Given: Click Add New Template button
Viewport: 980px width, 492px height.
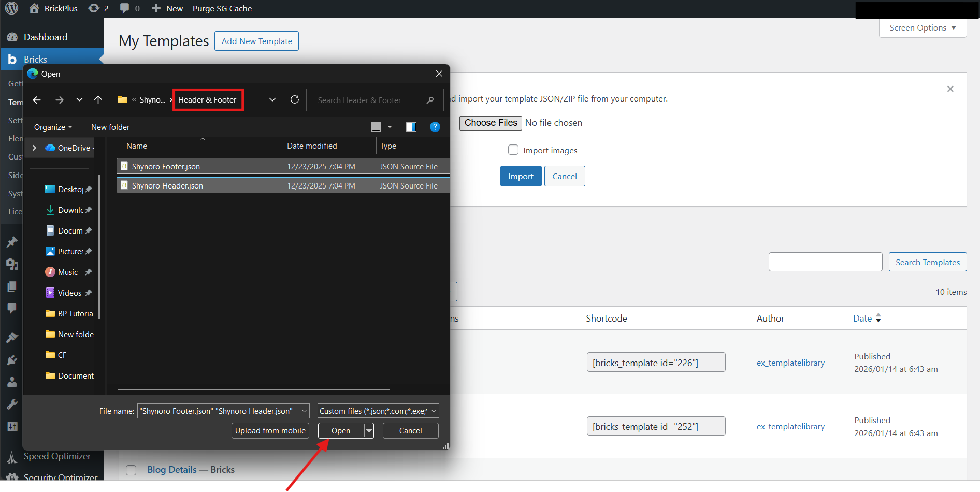Looking at the screenshot, I should coord(256,41).
